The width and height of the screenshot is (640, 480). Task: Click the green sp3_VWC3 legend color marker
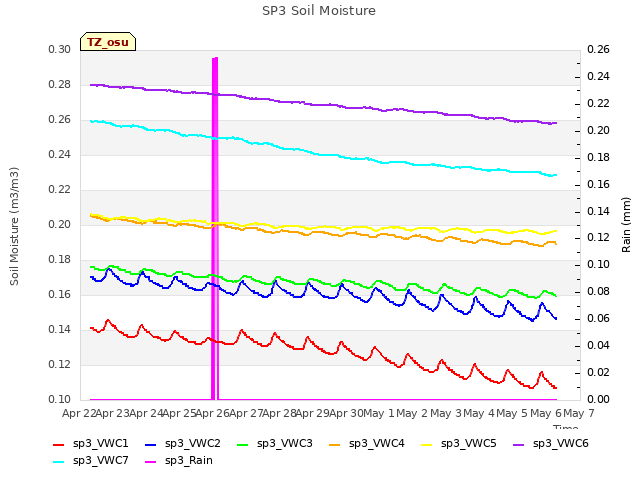tap(243, 445)
